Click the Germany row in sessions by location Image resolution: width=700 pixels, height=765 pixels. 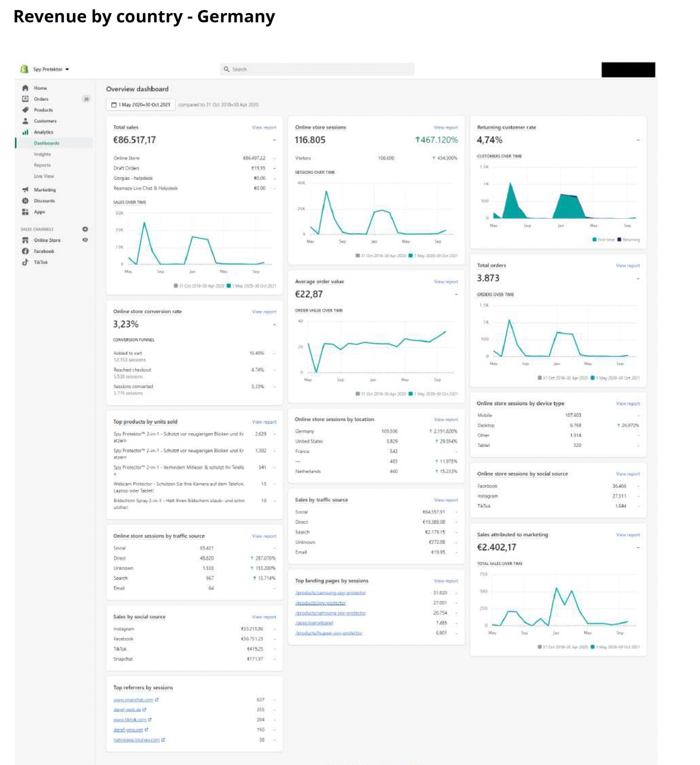tap(376, 432)
